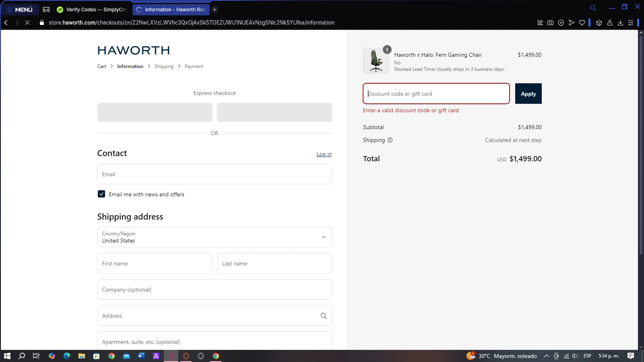Open the notification center icon
Image resolution: width=644 pixels, height=362 pixels.
pyautogui.click(x=631, y=356)
